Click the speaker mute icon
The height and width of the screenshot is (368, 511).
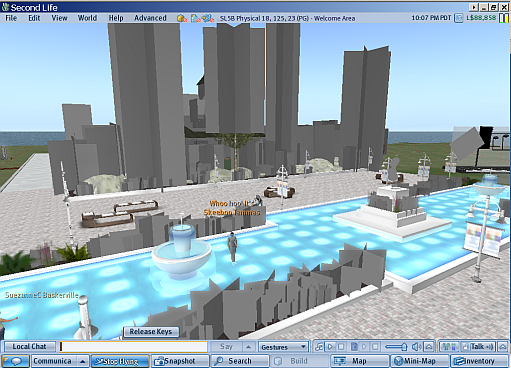coord(417,347)
